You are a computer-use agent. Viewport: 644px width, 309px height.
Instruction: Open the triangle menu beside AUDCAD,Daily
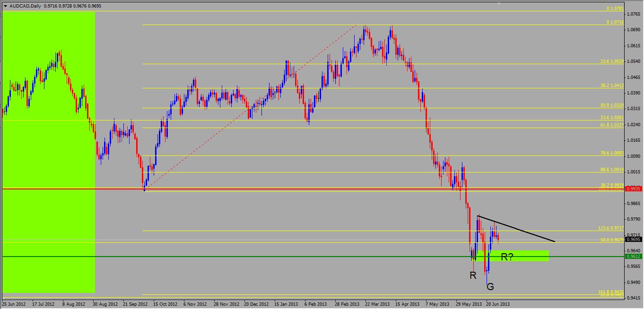pyautogui.click(x=5, y=6)
